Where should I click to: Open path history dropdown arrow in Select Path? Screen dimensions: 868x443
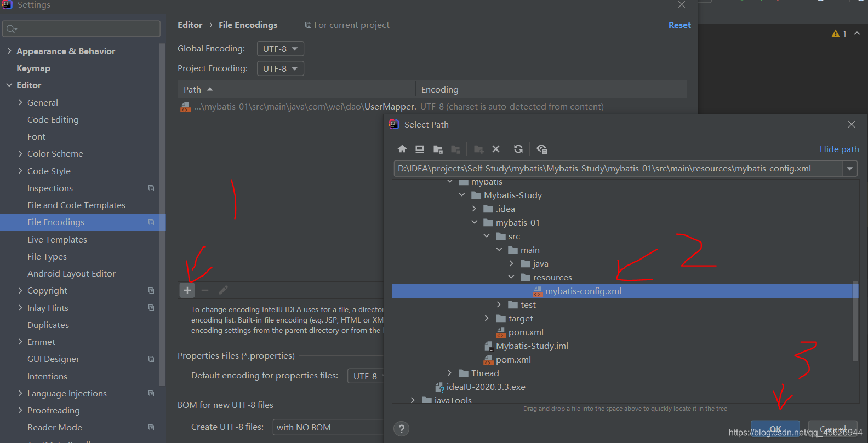(850, 169)
